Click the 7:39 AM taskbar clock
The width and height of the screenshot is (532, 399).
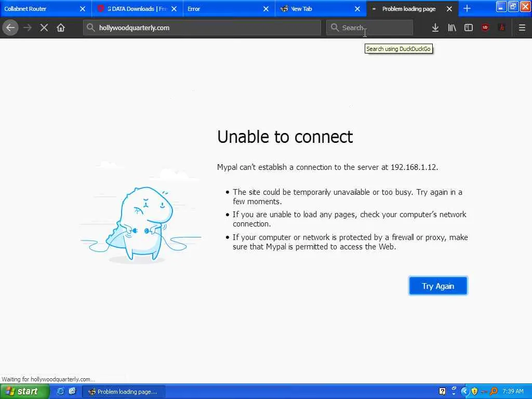(513, 392)
